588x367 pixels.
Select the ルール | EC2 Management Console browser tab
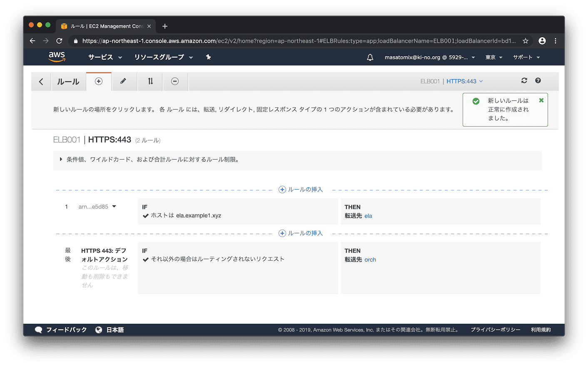106,26
